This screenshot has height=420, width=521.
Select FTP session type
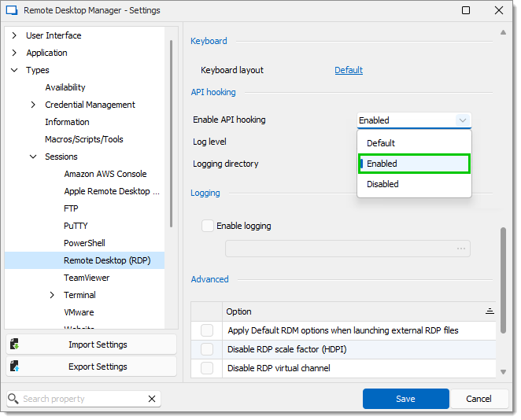click(x=71, y=208)
